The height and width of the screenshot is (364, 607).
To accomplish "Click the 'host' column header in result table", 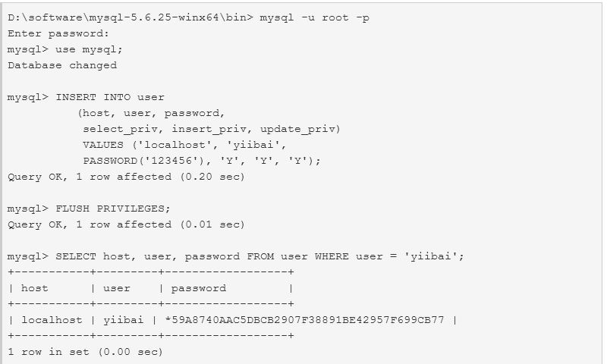I will (x=34, y=288).
